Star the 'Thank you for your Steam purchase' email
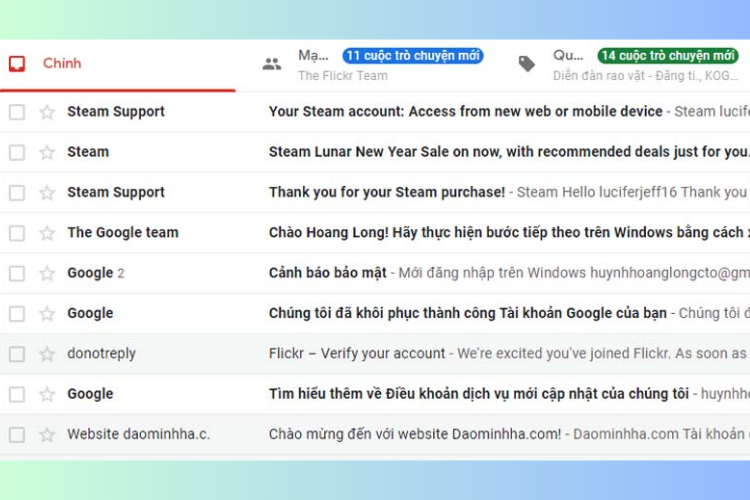Viewport: 750px width, 500px height. point(47,192)
